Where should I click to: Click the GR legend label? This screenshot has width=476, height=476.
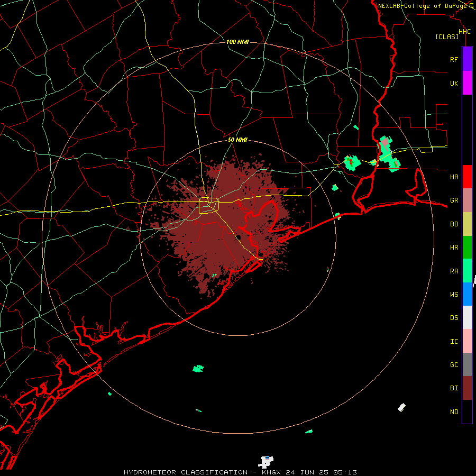454,200
